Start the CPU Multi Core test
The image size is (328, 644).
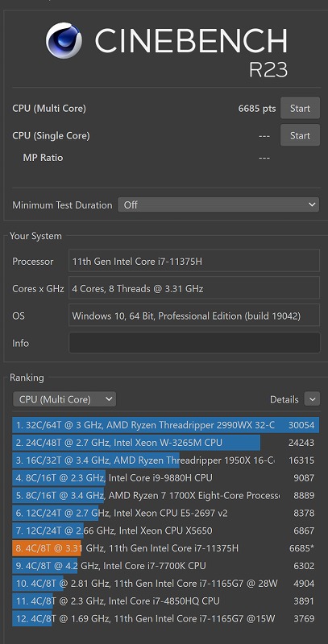tap(300, 109)
